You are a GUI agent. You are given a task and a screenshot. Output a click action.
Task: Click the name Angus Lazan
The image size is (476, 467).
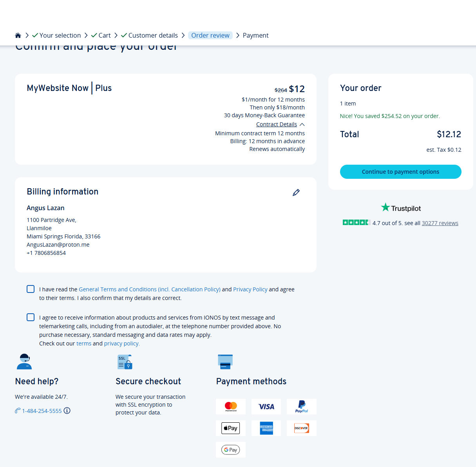point(45,208)
